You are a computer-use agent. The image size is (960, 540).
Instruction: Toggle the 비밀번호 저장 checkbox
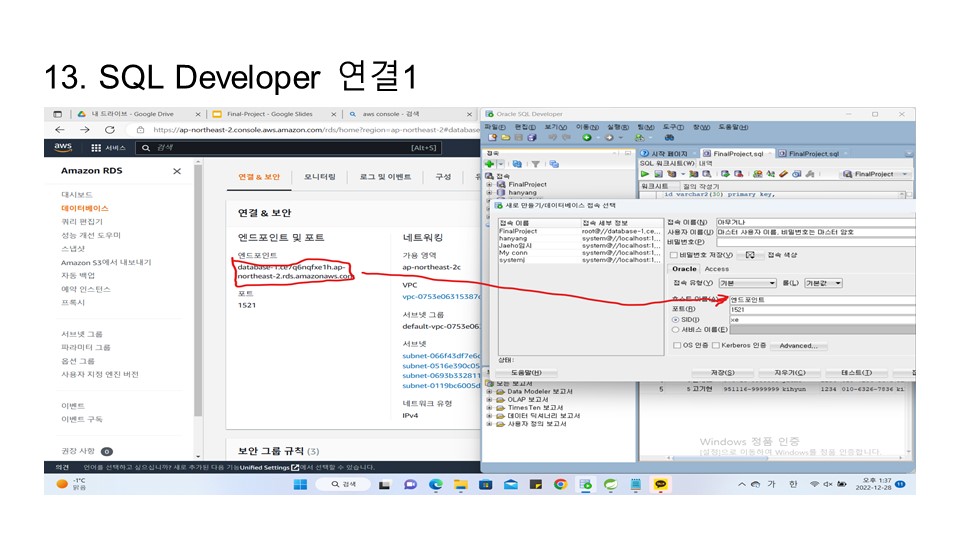pos(674,255)
